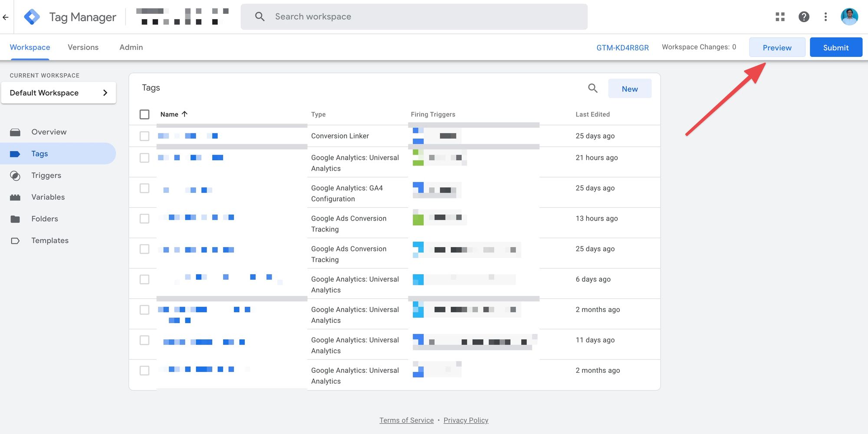The image size is (868, 434).
Task: Check the tag edited 11 days ago
Action: click(145, 340)
